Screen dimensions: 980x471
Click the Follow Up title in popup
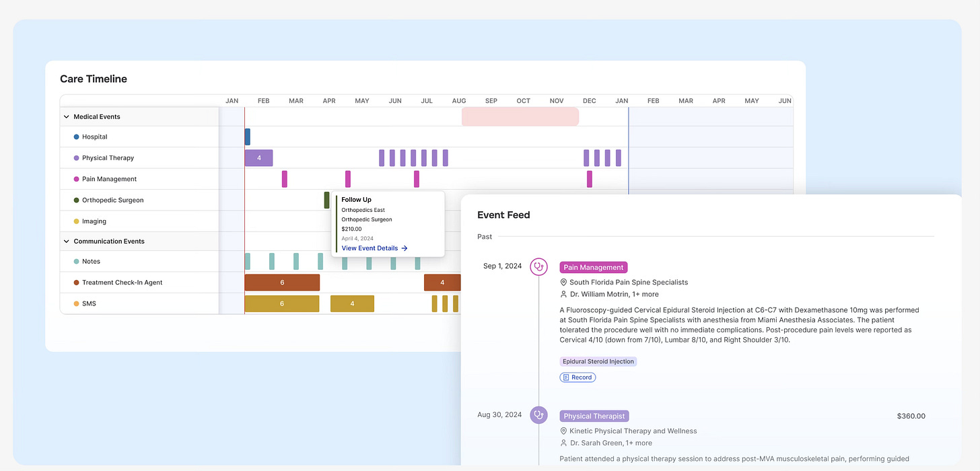[356, 199]
